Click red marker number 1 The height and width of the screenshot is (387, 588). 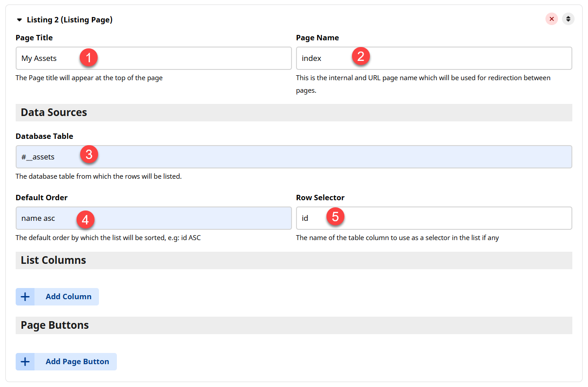click(x=89, y=58)
